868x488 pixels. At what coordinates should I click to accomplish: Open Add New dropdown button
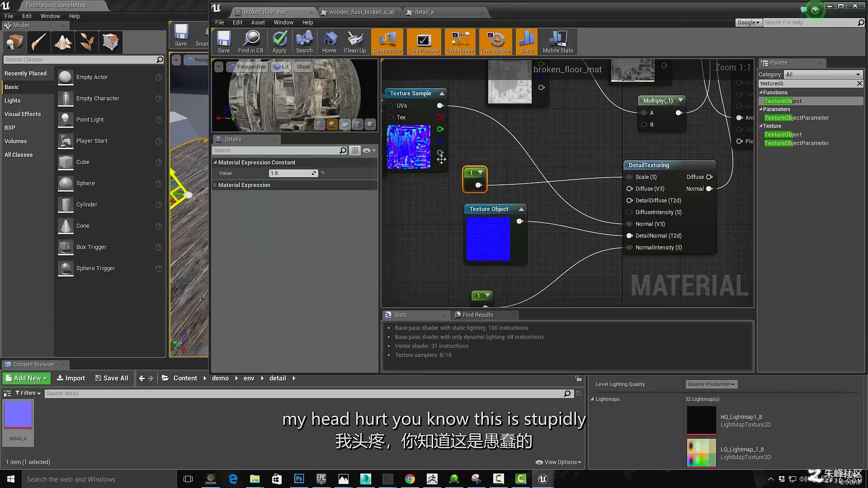coord(26,378)
